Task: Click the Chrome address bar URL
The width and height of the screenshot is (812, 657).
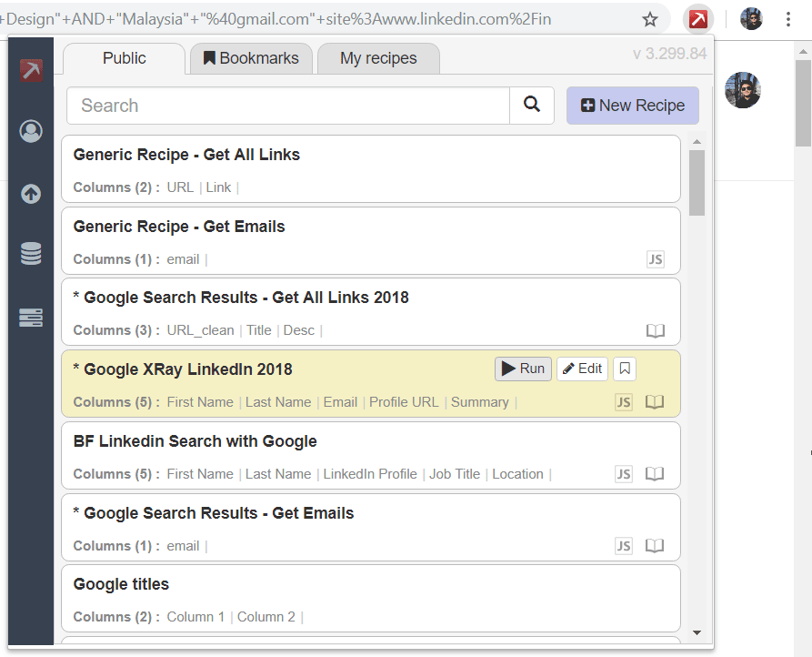Action: point(276,19)
